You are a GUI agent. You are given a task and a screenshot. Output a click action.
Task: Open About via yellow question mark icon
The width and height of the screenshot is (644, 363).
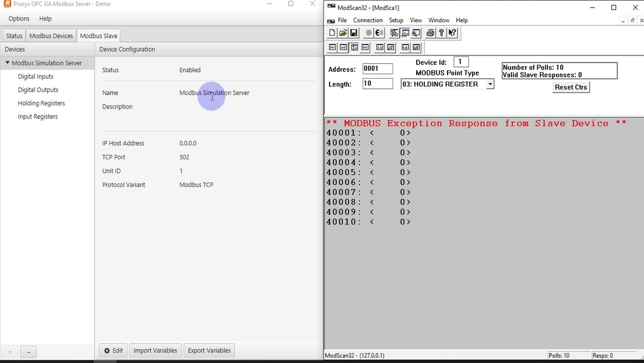pyautogui.click(x=441, y=33)
